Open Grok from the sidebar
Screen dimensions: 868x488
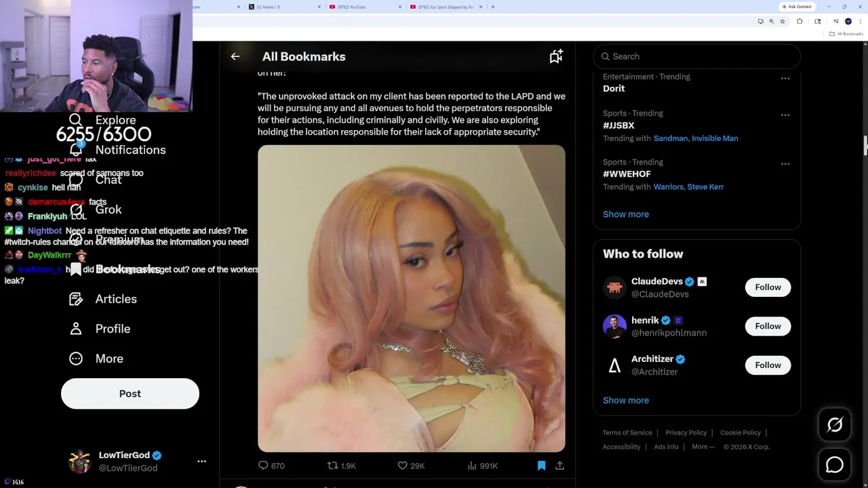coord(108,209)
